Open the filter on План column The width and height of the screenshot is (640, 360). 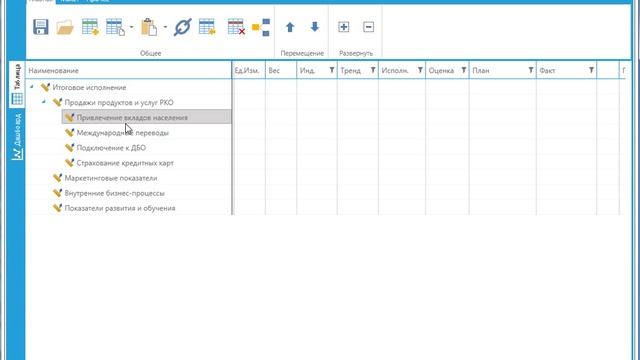coord(531,70)
